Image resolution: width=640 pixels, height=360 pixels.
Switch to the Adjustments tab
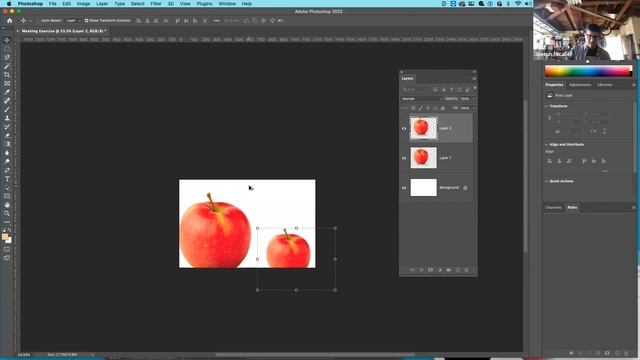[x=580, y=85]
